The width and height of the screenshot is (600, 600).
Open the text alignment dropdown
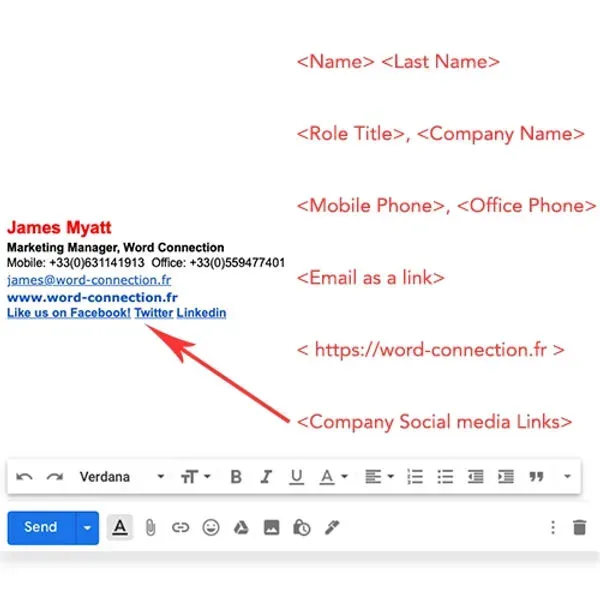pos(379,477)
